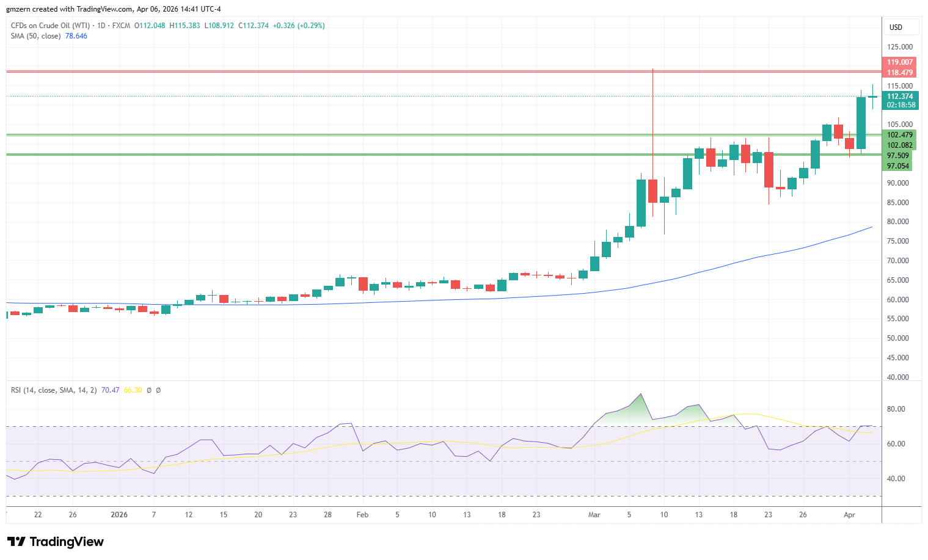The width and height of the screenshot is (928, 560).
Task: Click the open value O112.048
Action: click(150, 26)
